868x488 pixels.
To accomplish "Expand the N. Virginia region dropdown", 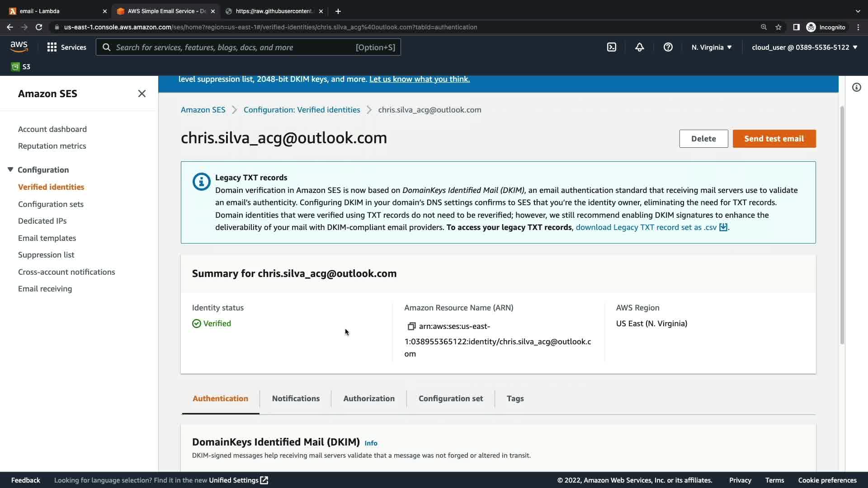I will point(711,47).
